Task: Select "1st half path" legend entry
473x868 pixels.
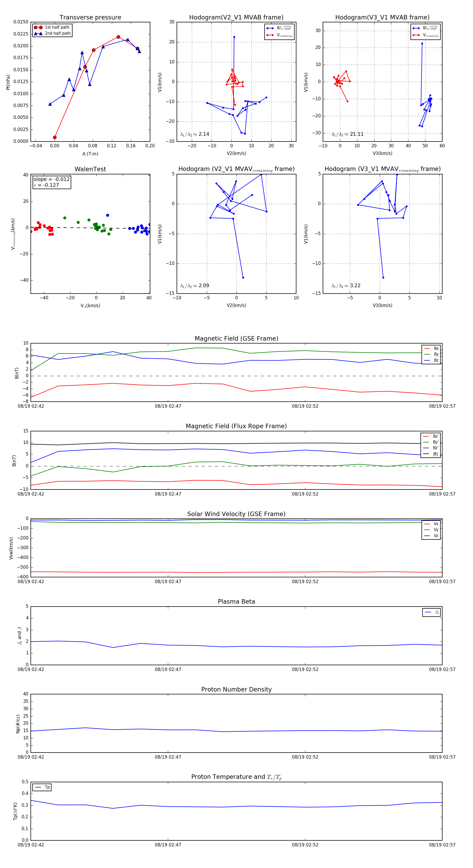Action: (52, 27)
